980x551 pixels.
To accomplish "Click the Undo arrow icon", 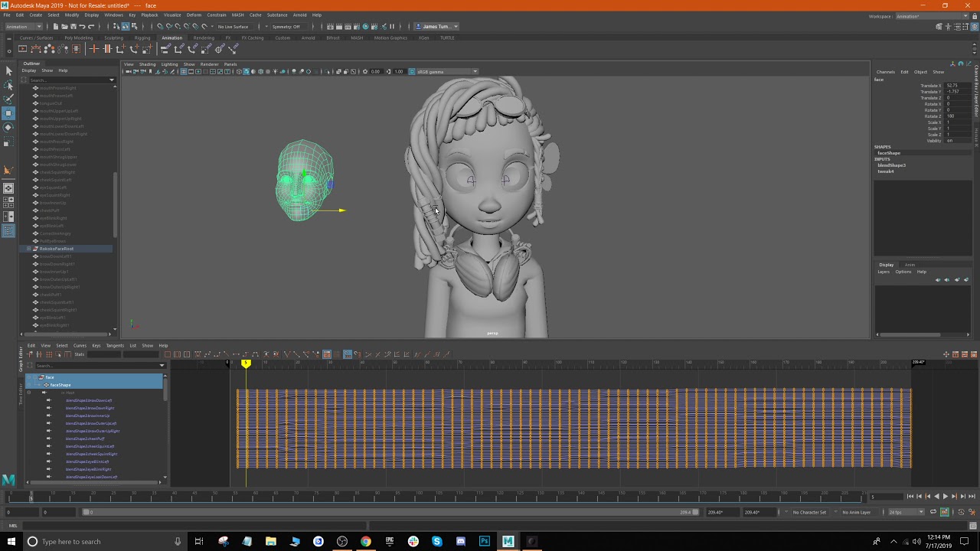I will click(x=82, y=26).
